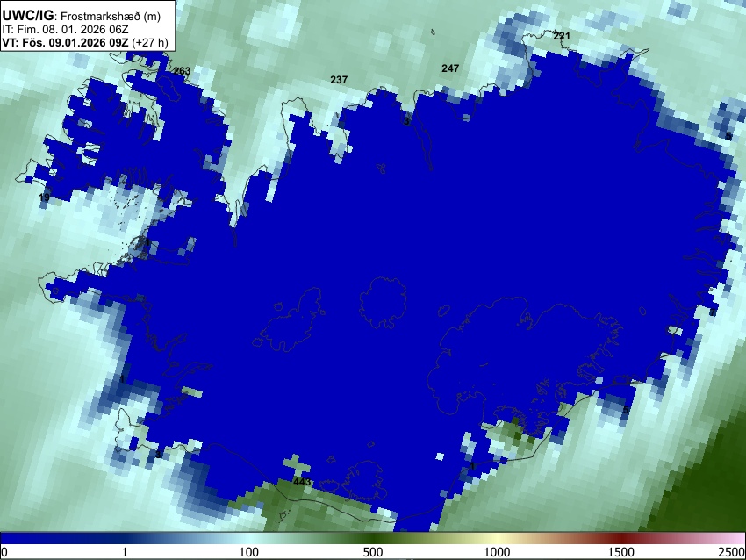
Task: Click the valid time line 'VT: Fös. 09.01.2026 09Z'
Action: 65,42
